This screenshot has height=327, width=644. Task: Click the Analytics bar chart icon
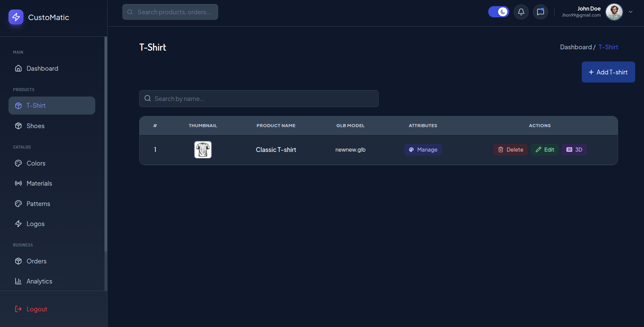pos(18,281)
